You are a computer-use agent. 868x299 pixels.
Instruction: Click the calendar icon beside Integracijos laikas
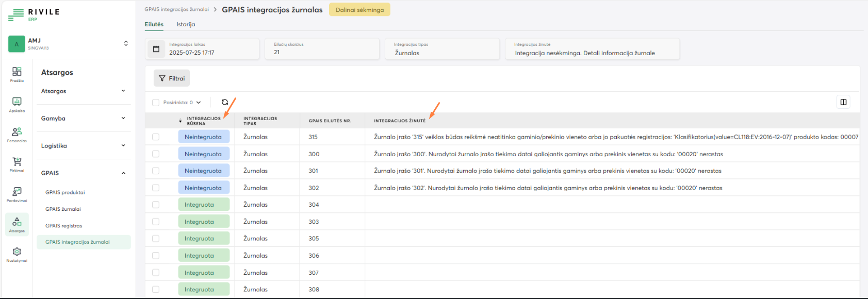(x=156, y=49)
